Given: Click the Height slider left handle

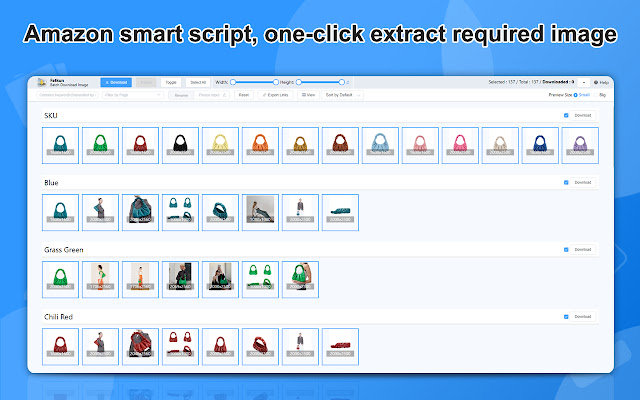Looking at the screenshot, I should 299,82.
